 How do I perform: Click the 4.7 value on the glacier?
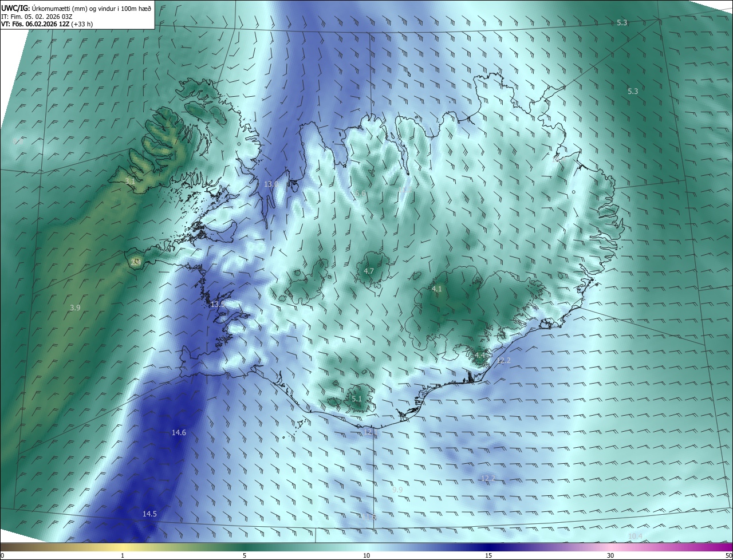[x=369, y=271]
